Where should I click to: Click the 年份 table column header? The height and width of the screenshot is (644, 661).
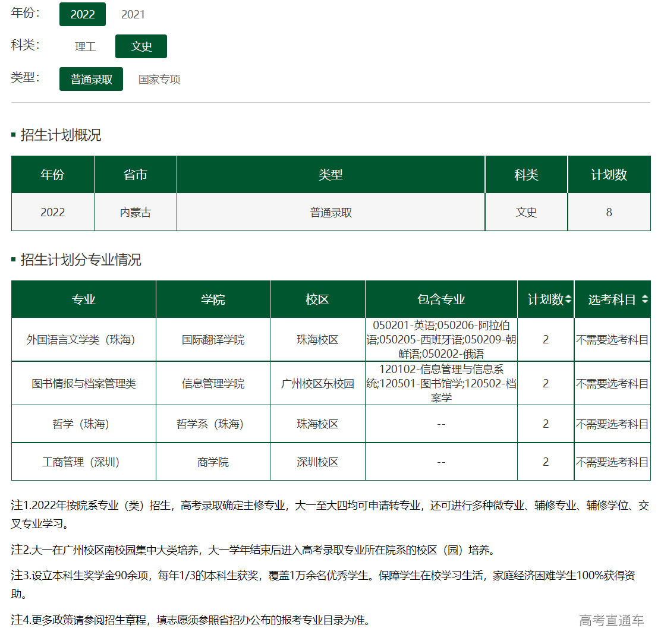[x=52, y=174]
